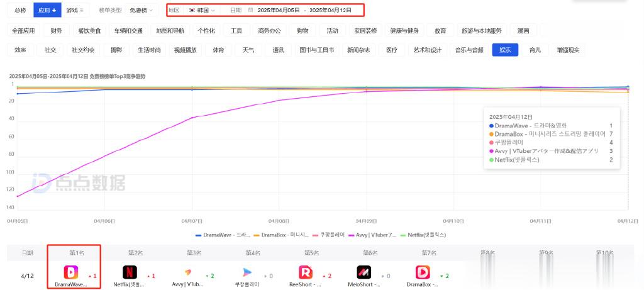Click the ReelShort app icon in rank 5

click(306, 272)
